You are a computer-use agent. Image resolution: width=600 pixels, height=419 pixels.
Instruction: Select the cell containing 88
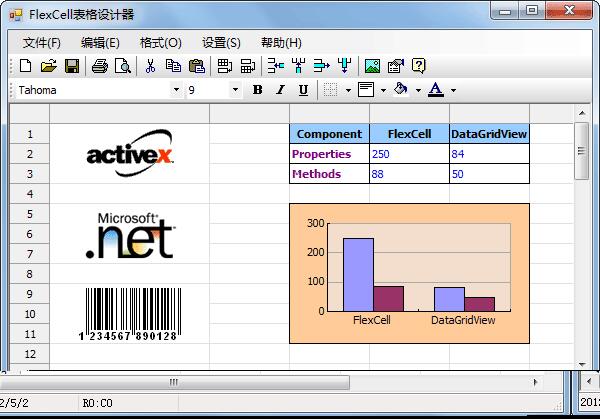tap(409, 174)
